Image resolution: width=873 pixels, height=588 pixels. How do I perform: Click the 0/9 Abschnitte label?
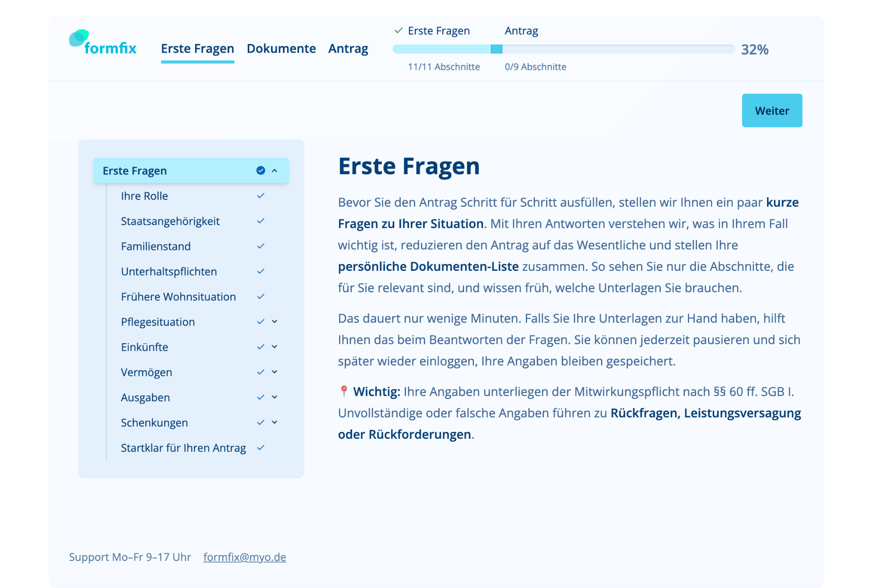coord(536,67)
